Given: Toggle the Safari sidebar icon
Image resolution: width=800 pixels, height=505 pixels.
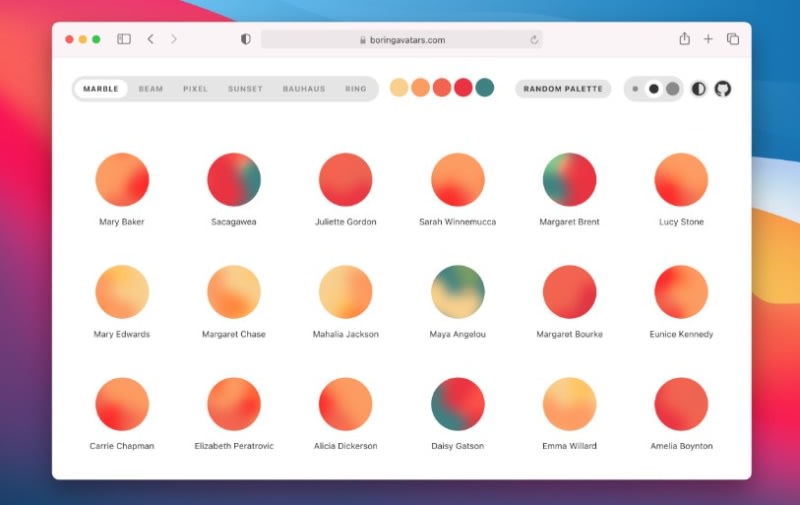Looking at the screenshot, I should (x=124, y=39).
